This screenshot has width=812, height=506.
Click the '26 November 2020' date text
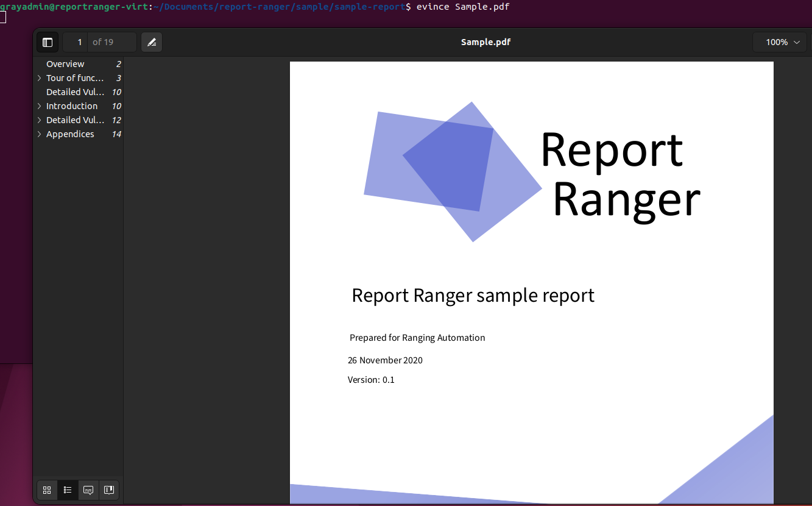click(385, 360)
